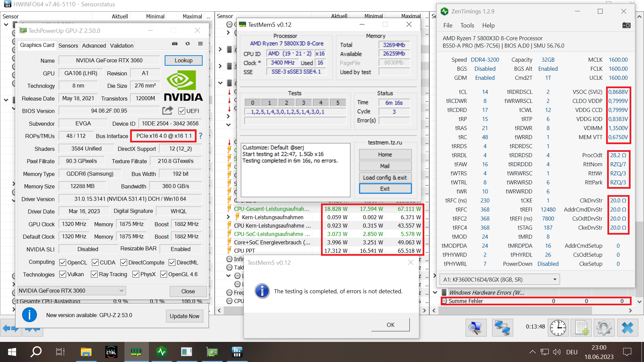
Task: Click the GPU-Z Lookup button
Action: pyautogui.click(x=183, y=60)
